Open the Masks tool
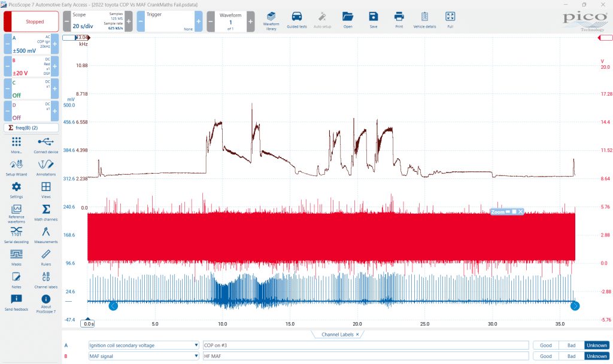613x364 pixels. 16,257
